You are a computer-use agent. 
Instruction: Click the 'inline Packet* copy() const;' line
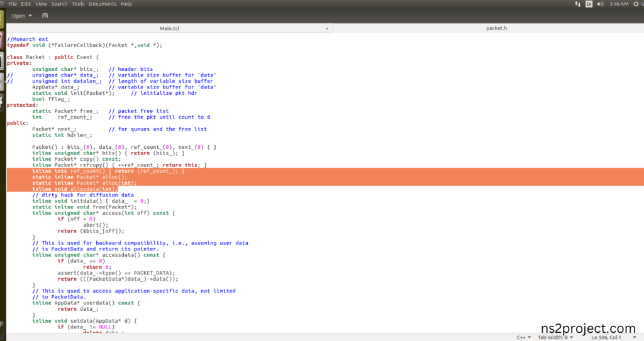(76, 160)
